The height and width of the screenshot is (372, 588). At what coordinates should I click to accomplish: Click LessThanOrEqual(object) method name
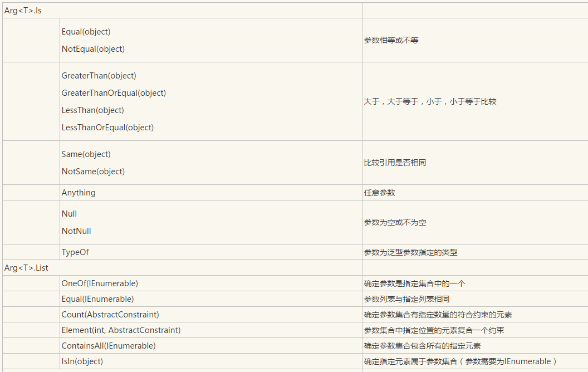click(107, 128)
